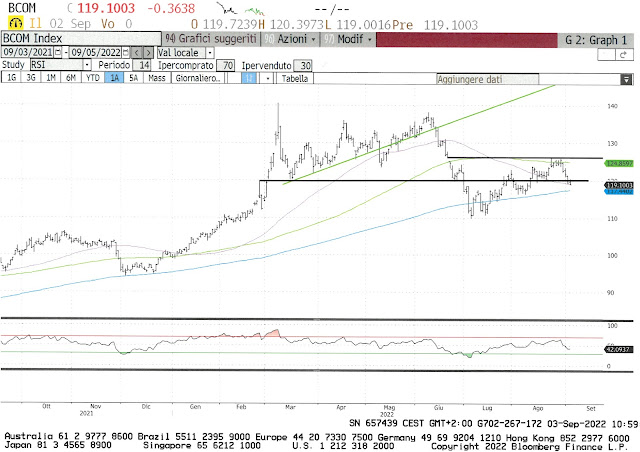Click the Giu month label on time axis
The height and width of the screenshot is (452, 640).
point(438,407)
